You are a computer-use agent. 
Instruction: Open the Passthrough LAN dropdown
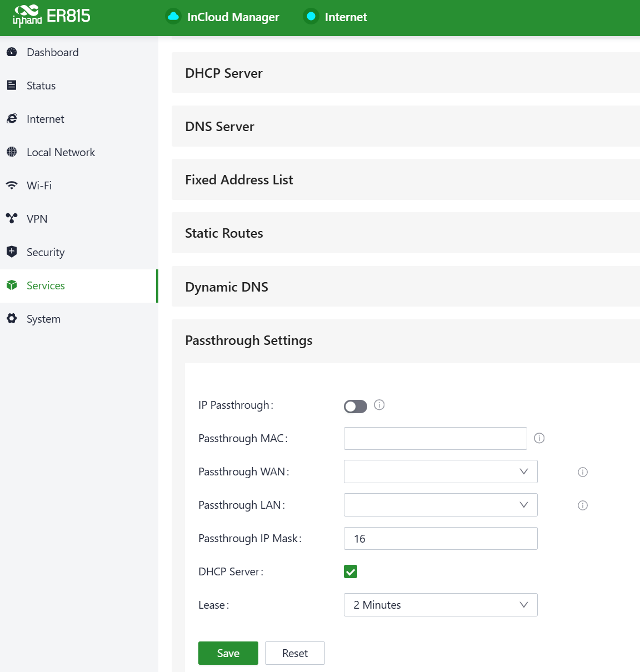(x=440, y=505)
